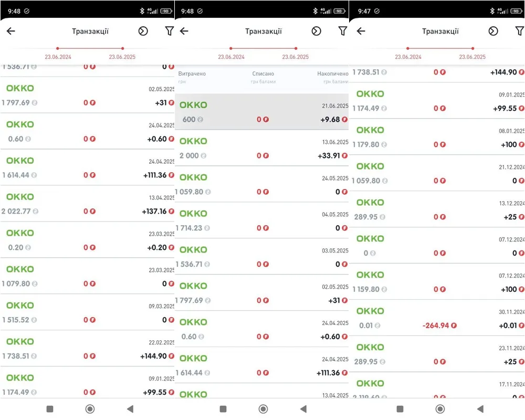Tap the circled arrow icon in the middle screen
525x420 pixels.
[316, 31]
